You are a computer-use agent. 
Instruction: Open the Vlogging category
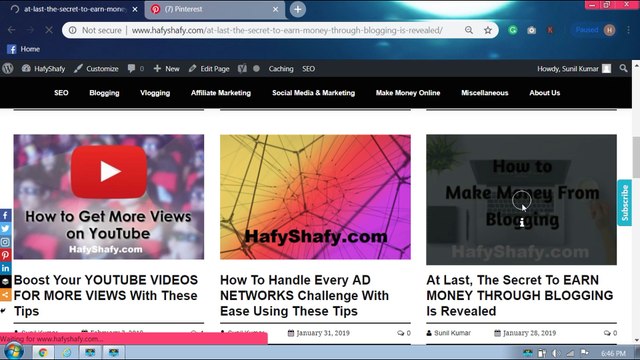[x=155, y=93]
